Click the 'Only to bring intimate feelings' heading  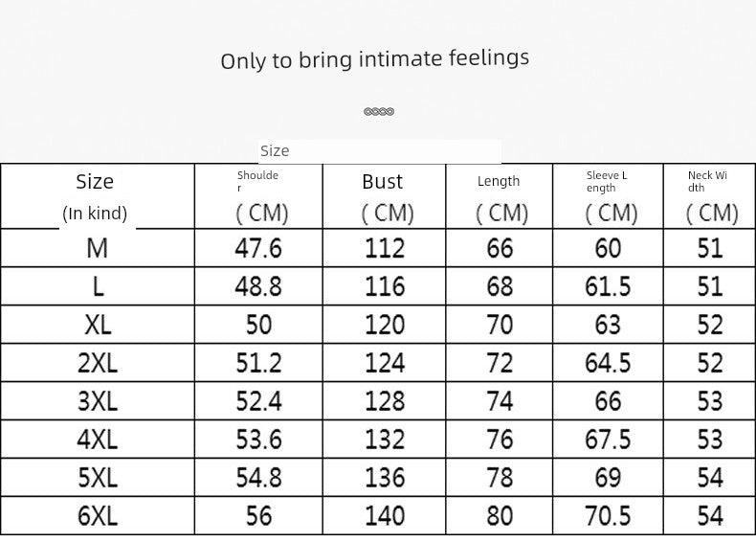pyautogui.click(x=375, y=59)
